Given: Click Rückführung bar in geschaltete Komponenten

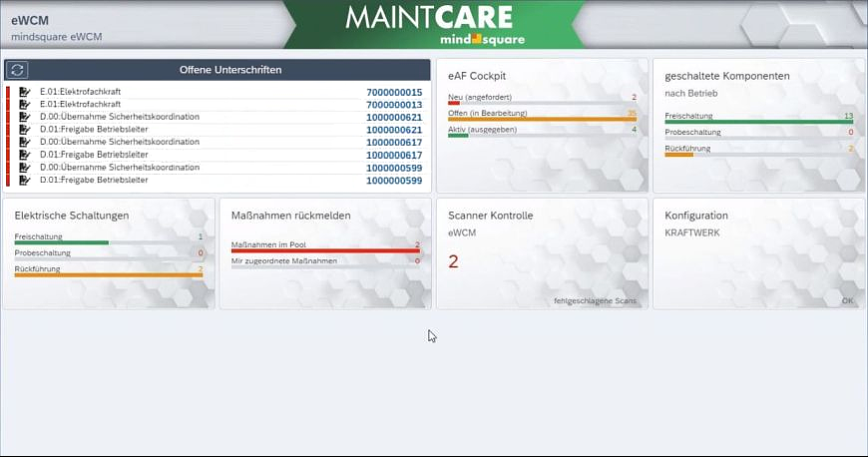Looking at the screenshot, I should [759, 155].
